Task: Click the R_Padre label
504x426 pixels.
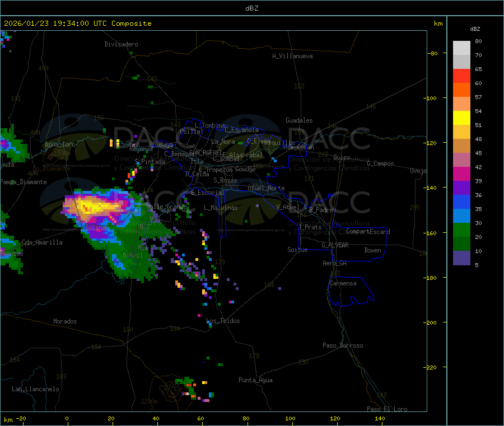Action: click(321, 210)
